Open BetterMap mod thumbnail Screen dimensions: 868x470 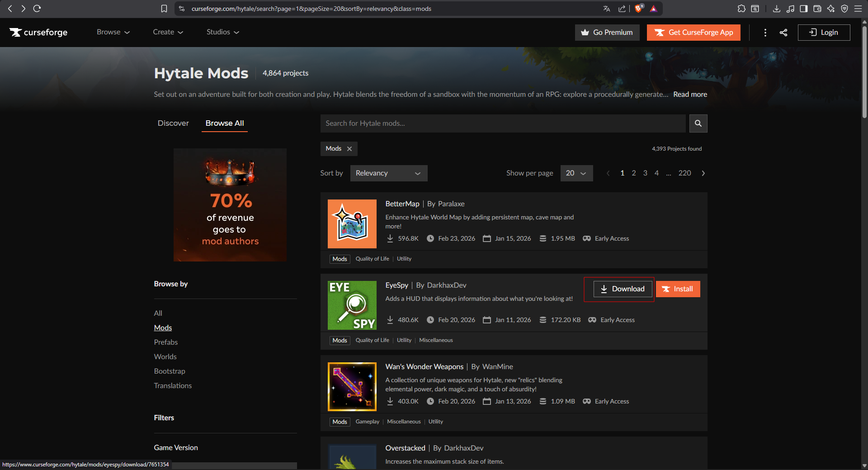pos(352,224)
